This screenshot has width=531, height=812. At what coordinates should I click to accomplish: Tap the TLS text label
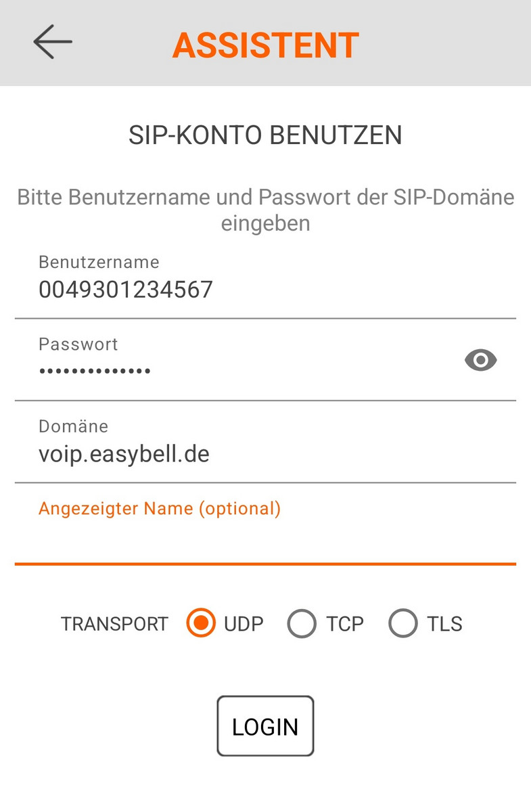[x=444, y=624]
